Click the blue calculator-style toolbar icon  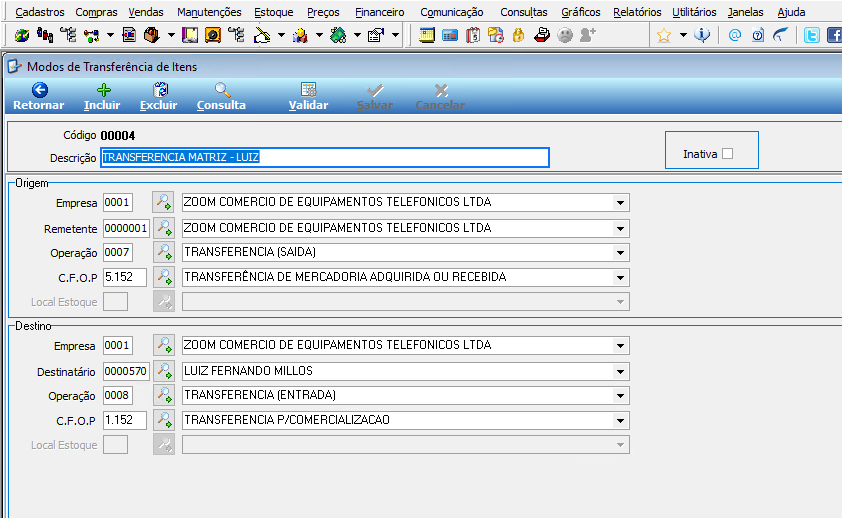(x=449, y=35)
